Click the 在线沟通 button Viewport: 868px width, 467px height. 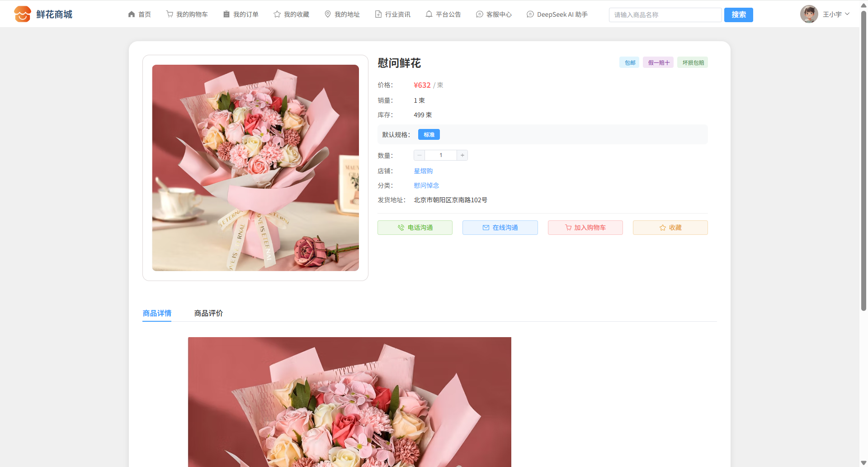coord(500,228)
